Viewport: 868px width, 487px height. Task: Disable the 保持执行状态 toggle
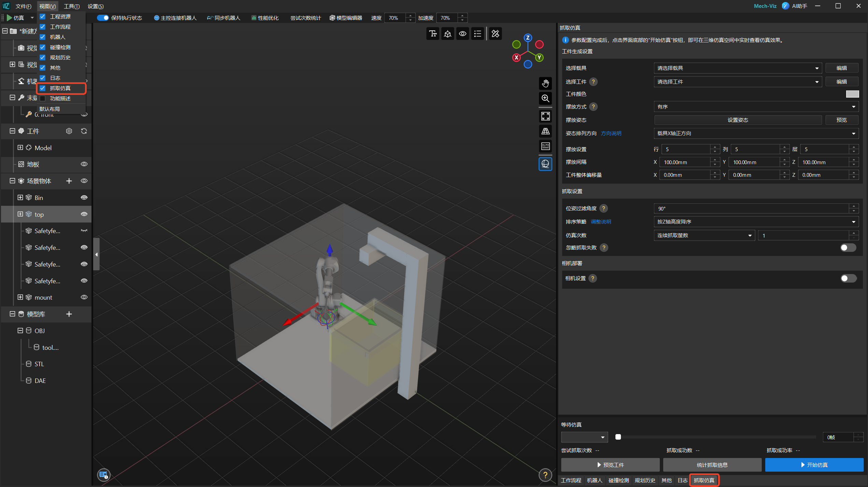pyautogui.click(x=102, y=18)
